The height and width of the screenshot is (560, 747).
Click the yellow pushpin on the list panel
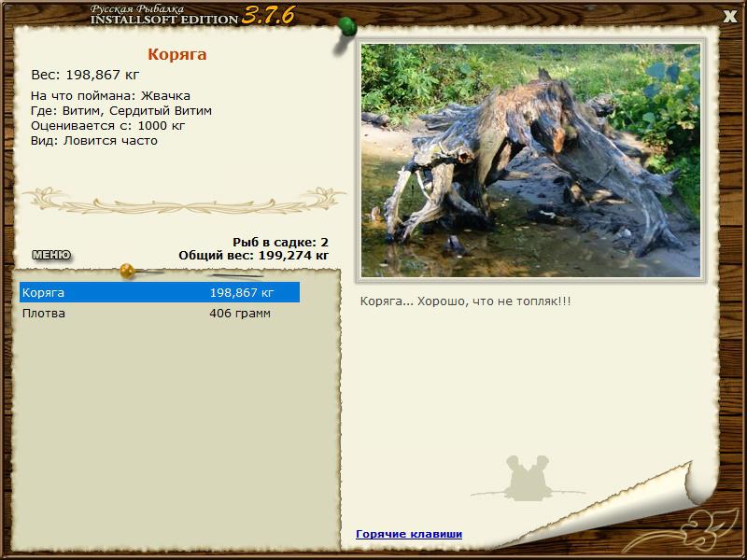pyautogui.click(x=127, y=271)
